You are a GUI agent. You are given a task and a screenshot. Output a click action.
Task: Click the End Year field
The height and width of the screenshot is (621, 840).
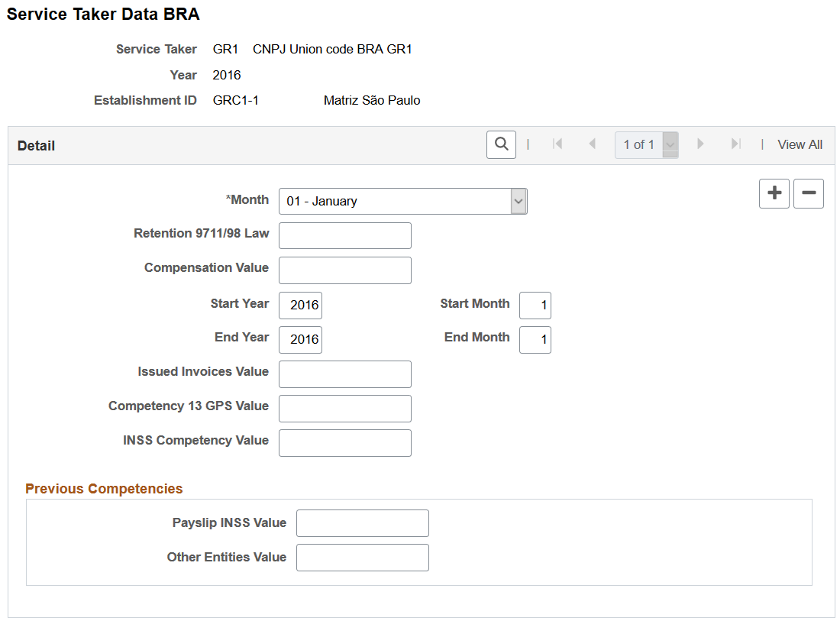click(x=300, y=339)
